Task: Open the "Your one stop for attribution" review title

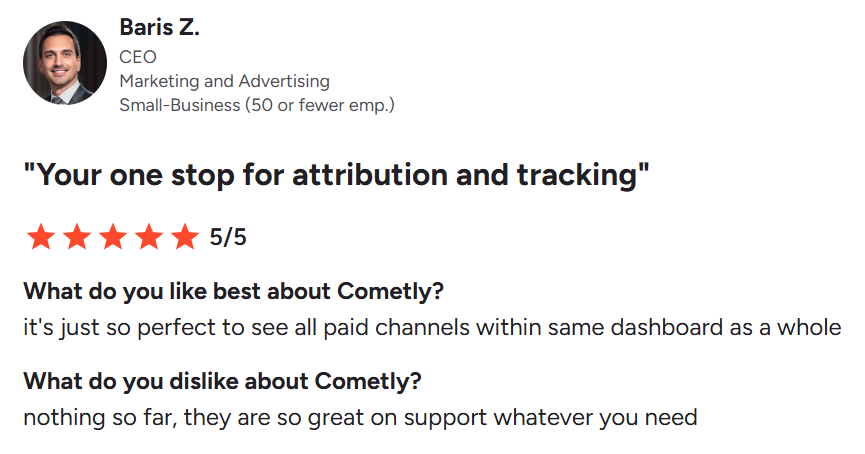Action: [337, 175]
